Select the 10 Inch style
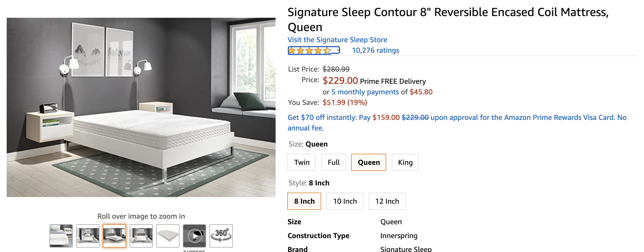 tap(345, 201)
